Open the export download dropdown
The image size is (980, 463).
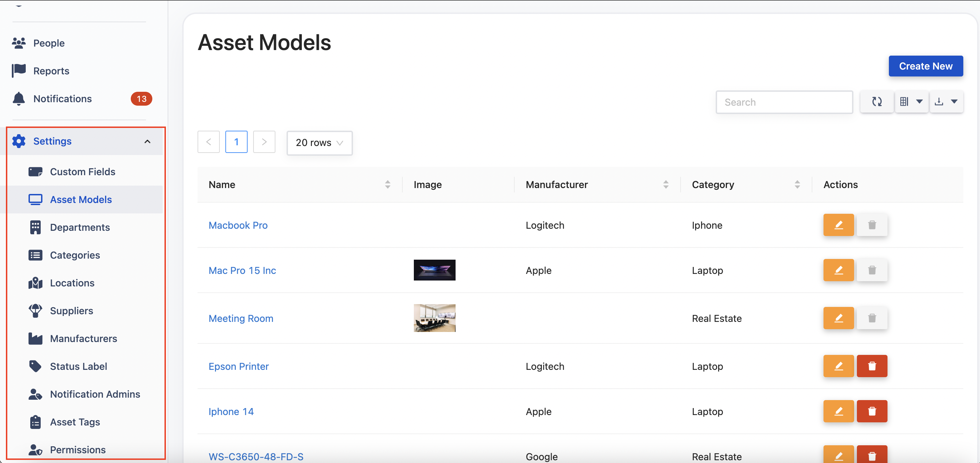coord(946,101)
